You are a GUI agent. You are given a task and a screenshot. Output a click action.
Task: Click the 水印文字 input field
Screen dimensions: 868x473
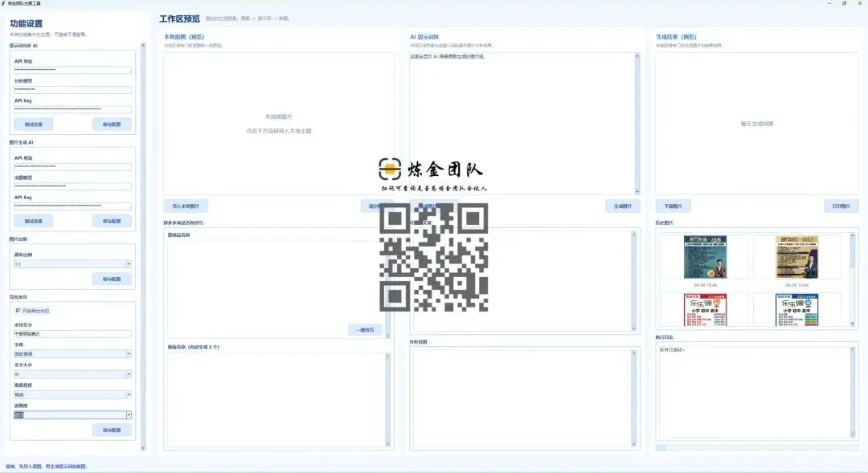72,334
